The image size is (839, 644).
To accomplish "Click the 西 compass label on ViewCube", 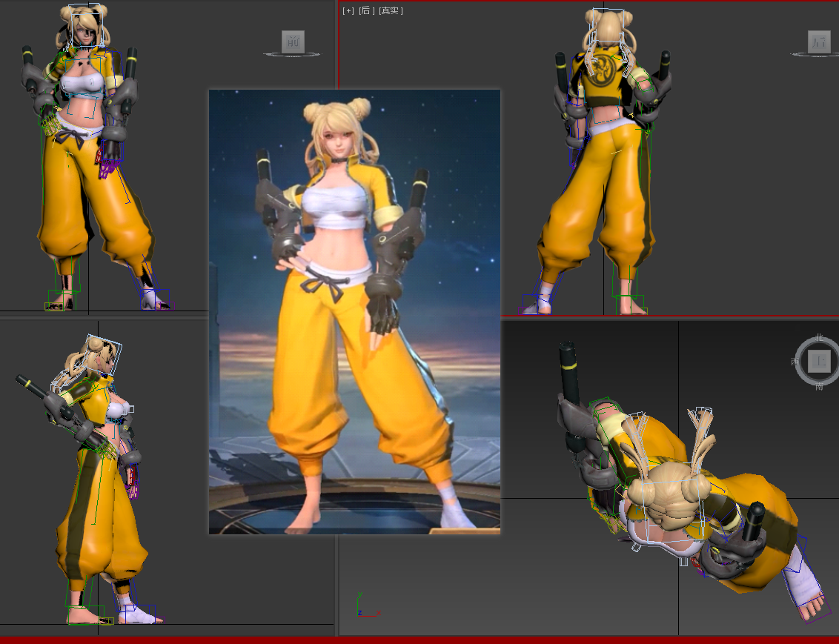I will [795, 362].
